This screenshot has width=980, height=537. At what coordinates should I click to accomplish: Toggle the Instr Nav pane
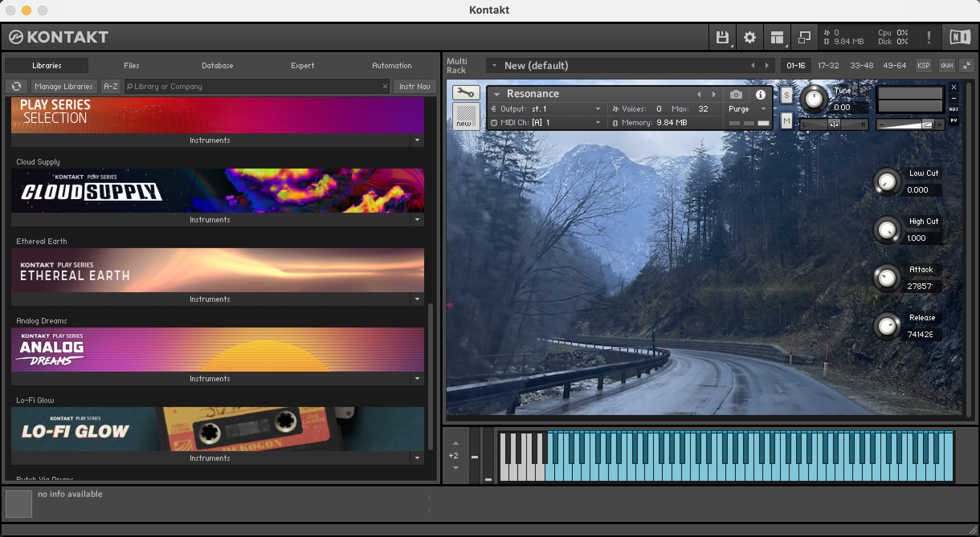pyautogui.click(x=414, y=86)
